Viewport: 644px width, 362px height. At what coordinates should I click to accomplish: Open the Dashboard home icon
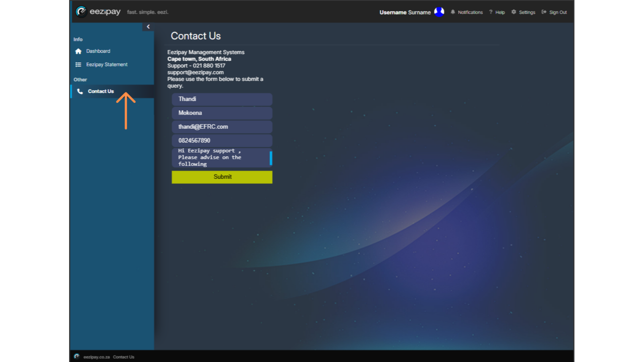point(78,51)
